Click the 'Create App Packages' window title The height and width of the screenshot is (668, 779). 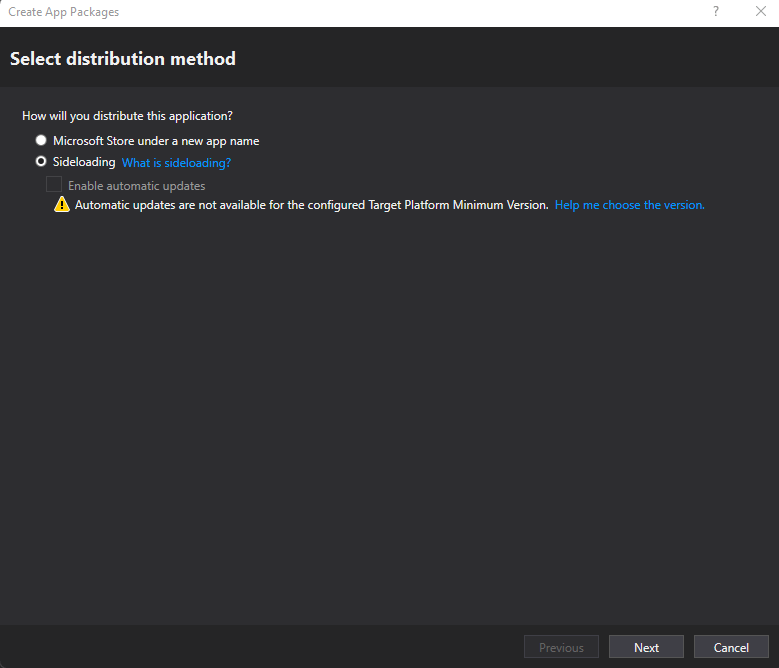coord(63,12)
